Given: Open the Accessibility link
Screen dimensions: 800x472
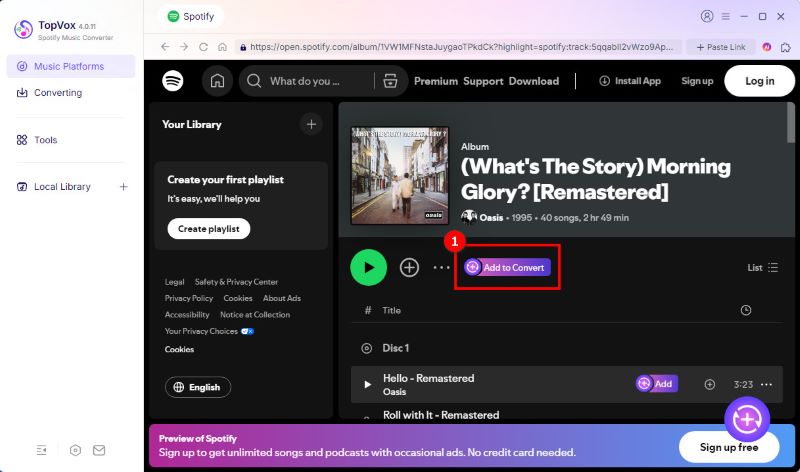Looking at the screenshot, I should 187,315.
